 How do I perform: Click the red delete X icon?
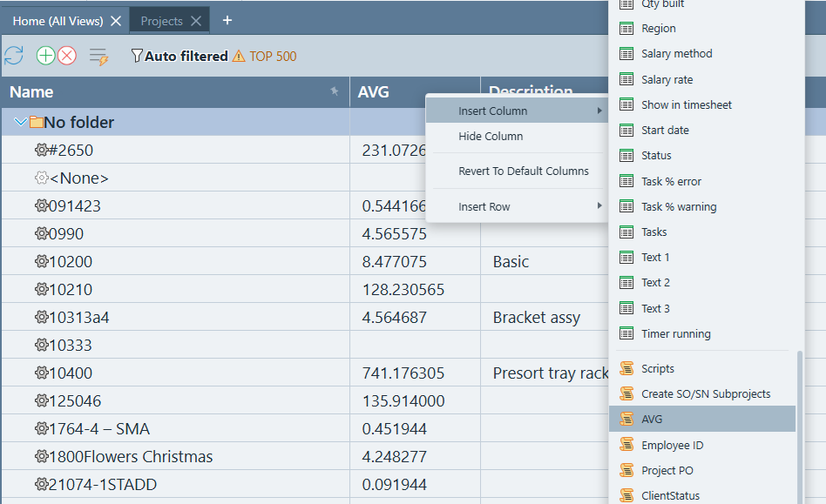click(x=67, y=56)
